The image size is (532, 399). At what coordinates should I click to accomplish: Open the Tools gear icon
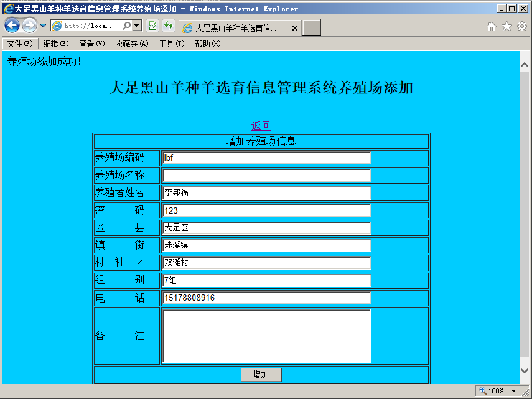522,27
